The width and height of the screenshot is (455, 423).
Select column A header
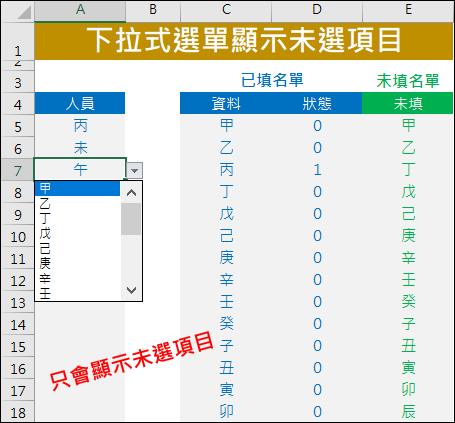[x=80, y=10]
